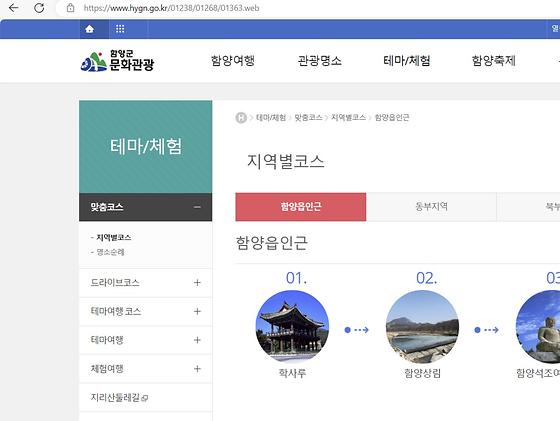
Task: Select the browser address bar URL
Action: [x=171, y=8]
